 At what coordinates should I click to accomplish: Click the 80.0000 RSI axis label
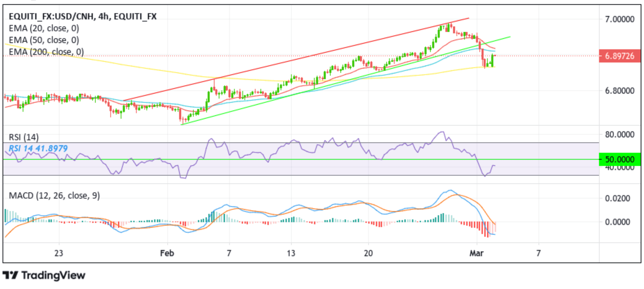click(620, 134)
